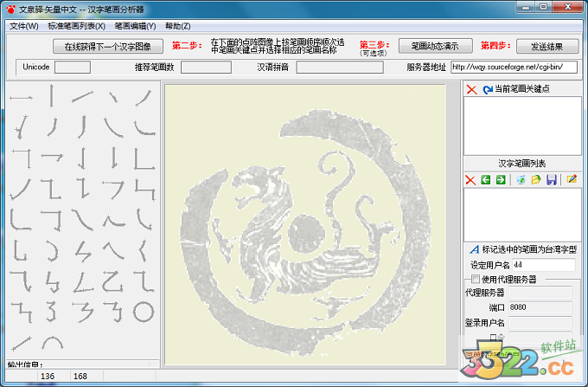Click the 登录用户名 field

coord(540,322)
